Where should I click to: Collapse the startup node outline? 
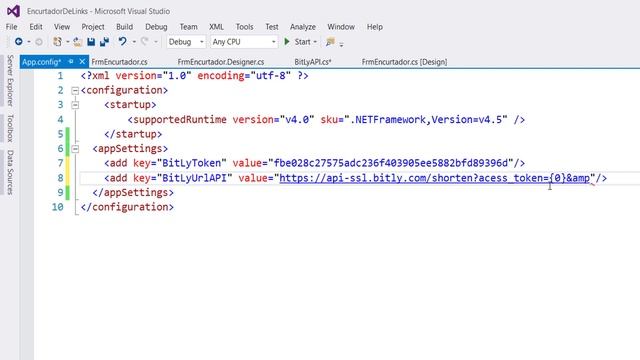(x=75, y=105)
